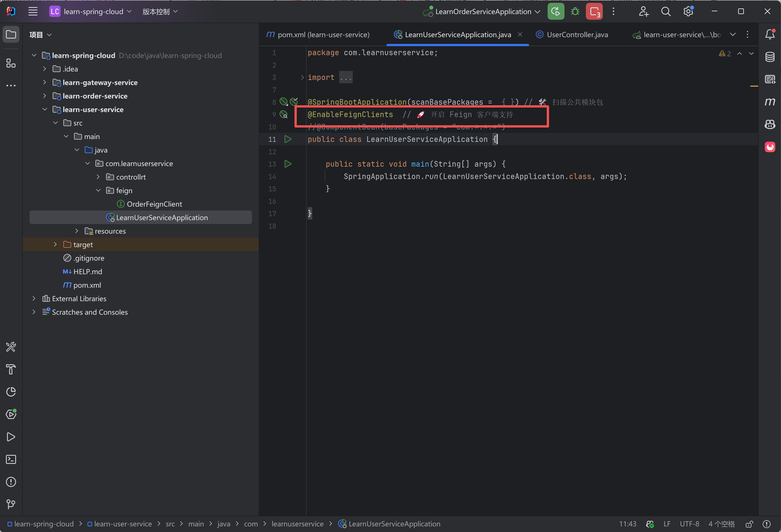Expand learn-order-service module
Image resolution: width=781 pixels, height=532 pixels.
click(45, 96)
